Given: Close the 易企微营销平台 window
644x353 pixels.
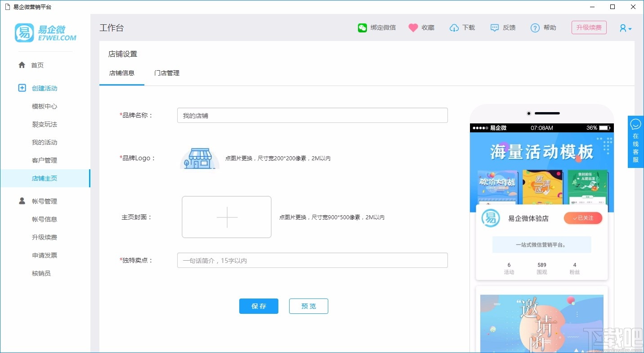Looking at the screenshot, I should pyautogui.click(x=633, y=7).
